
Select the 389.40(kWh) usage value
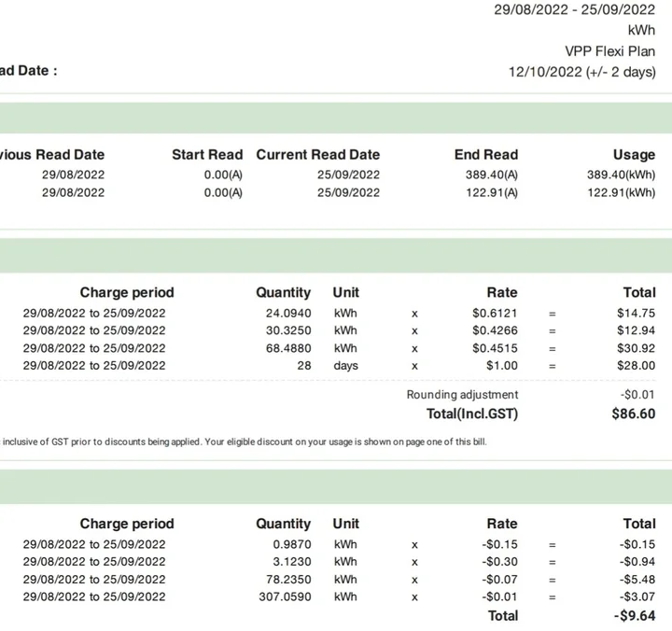point(621,175)
